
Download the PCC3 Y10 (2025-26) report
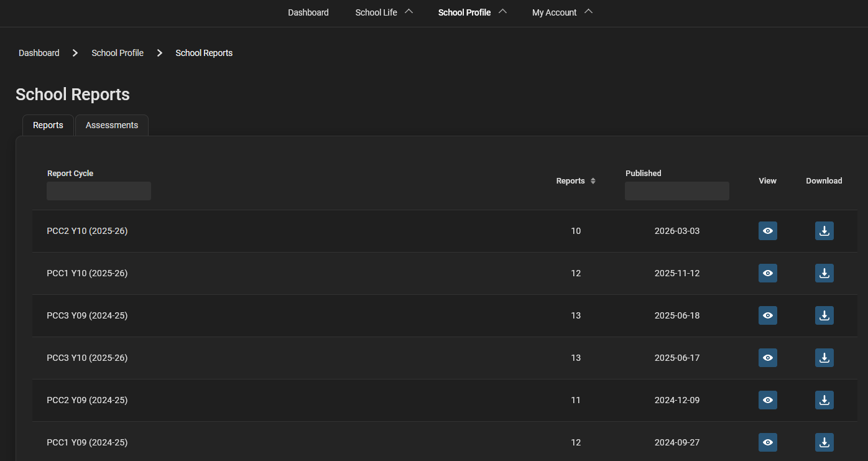[824, 358]
